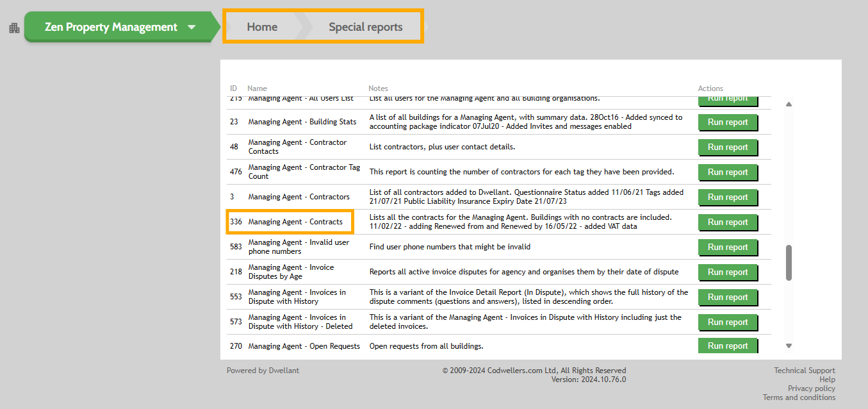
Task: Run the Managing Agent - Contracts report
Action: 728,222
